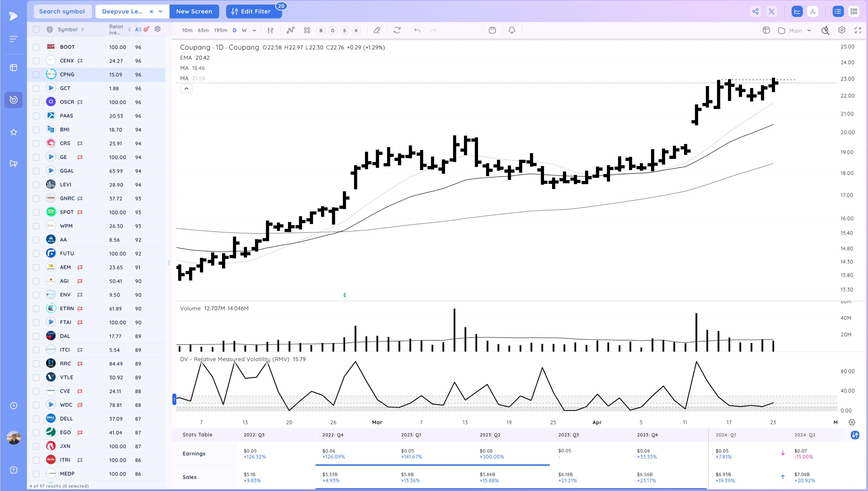Click the earnings E marker on chart
This screenshot has height=491, width=868.
coord(345,295)
